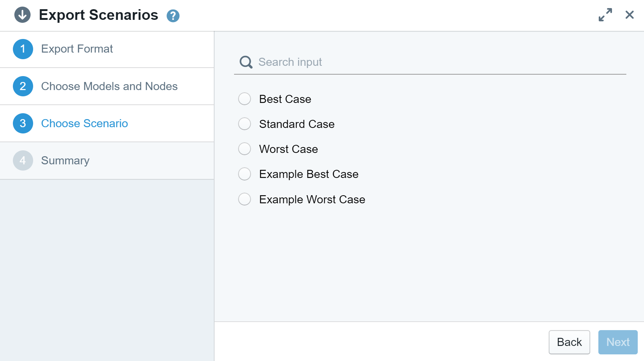Pick the Example Best Case option
Image resolution: width=644 pixels, height=361 pixels.
click(x=245, y=174)
